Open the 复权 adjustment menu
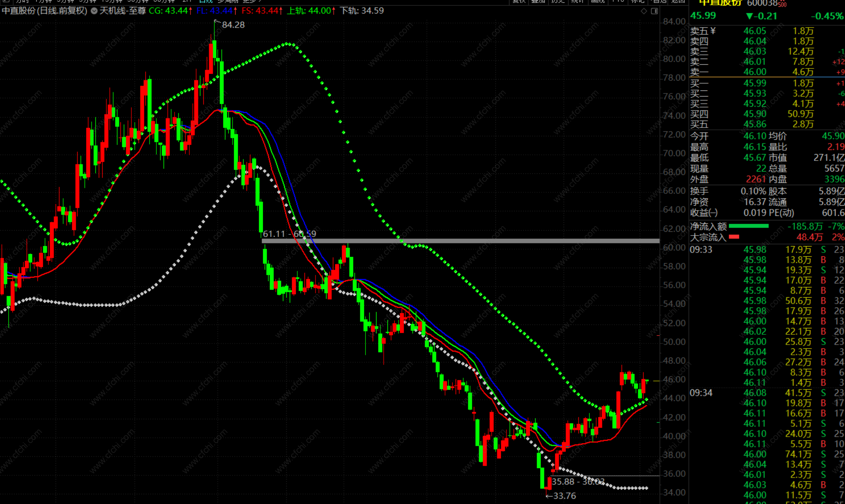845x504 pixels. pyautogui.click(x=519, y=1)
